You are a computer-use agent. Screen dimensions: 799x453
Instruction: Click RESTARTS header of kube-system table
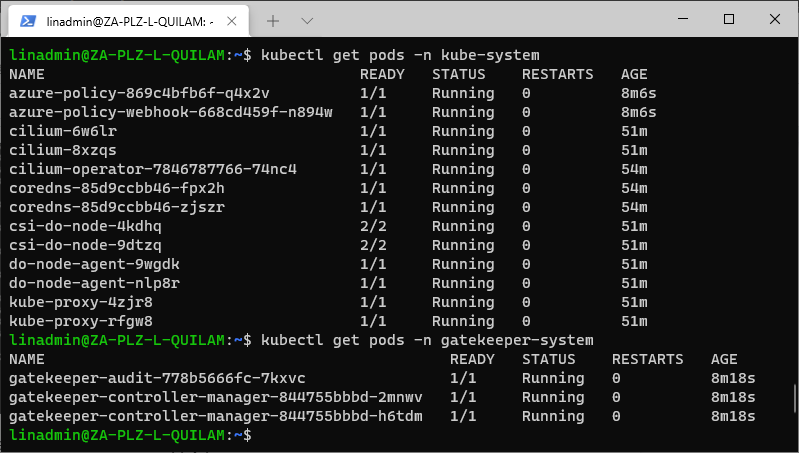click(557, 74)
